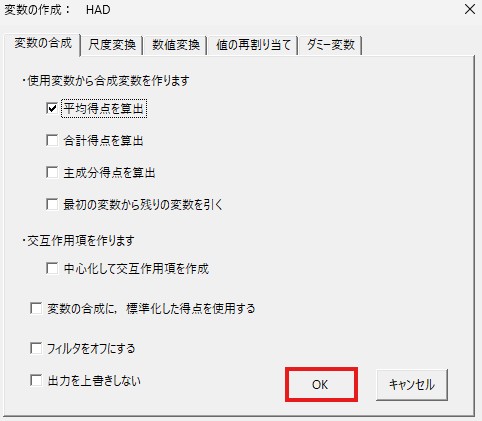Check 最初の変数から残りの変数を引く

(x=52, y=204)
